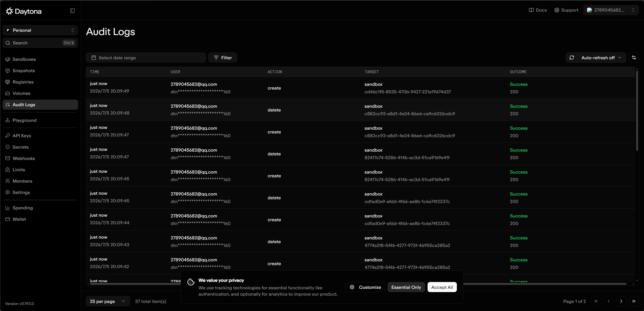The width and height of the screenshot is (644, 311).
Task: Open the Select date range picker
Action: [146, 58]
